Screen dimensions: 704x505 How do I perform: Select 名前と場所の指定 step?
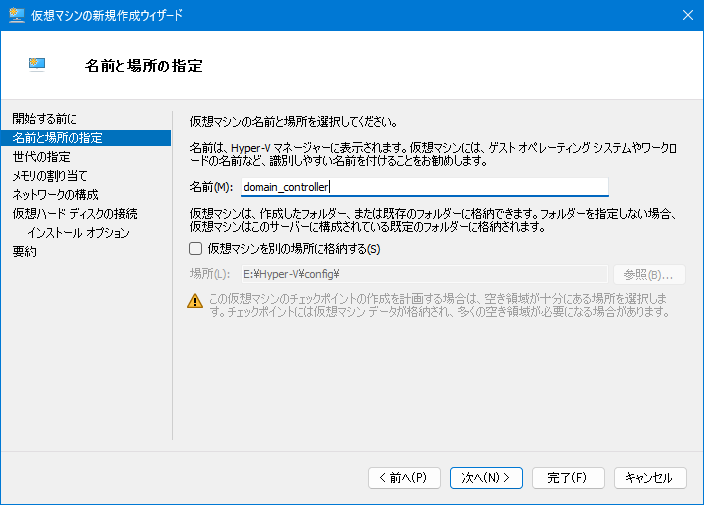(86, 138)
